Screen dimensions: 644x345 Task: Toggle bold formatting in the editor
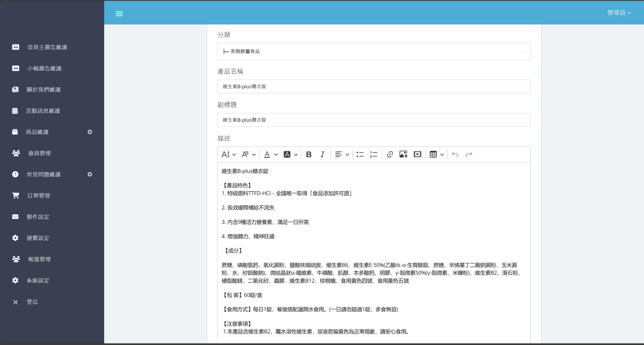click(309, 155)
